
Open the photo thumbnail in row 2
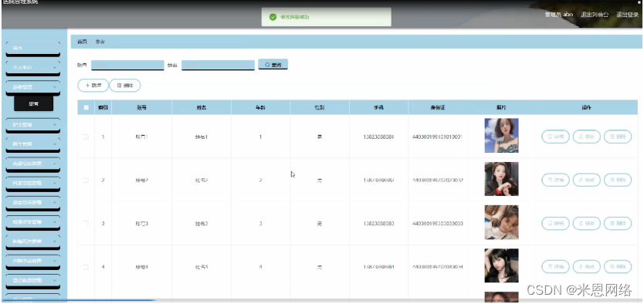pyautogui.click(x=501, y=179)
